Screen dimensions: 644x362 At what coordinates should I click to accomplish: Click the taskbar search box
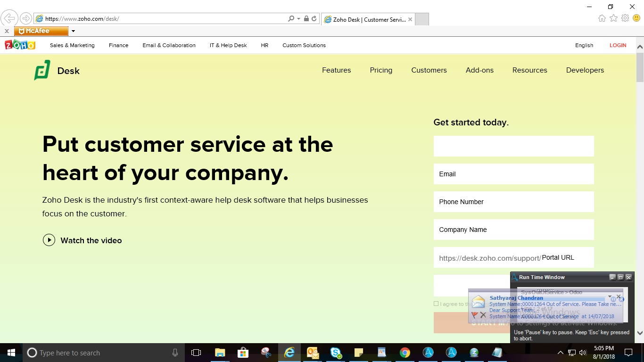click(103, 353)
